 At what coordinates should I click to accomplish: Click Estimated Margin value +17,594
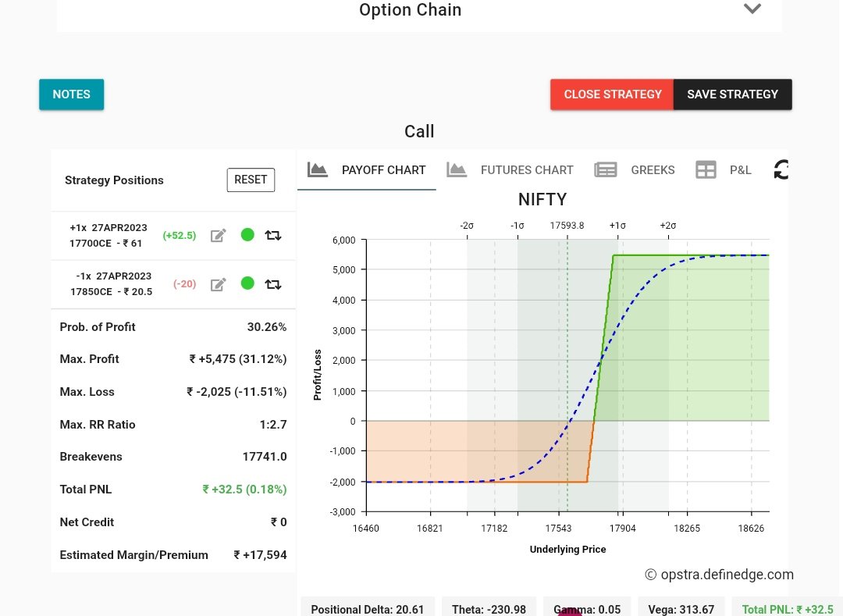click(x=260, y=555)
